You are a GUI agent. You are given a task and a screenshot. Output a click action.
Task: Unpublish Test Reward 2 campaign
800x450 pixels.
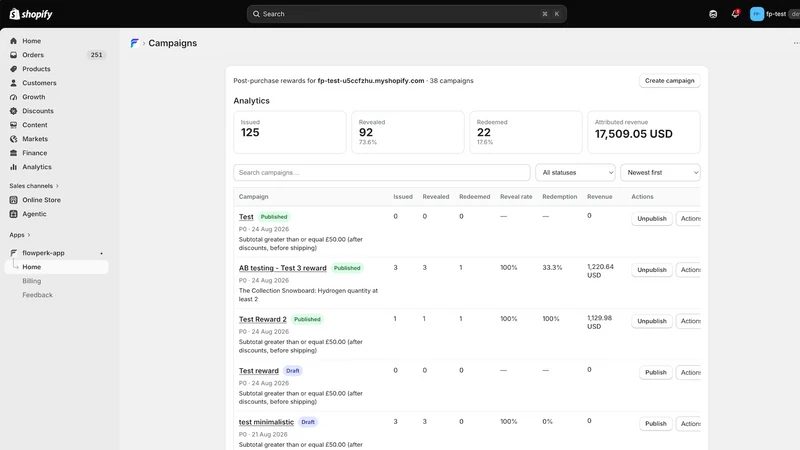tap(652, 321)
